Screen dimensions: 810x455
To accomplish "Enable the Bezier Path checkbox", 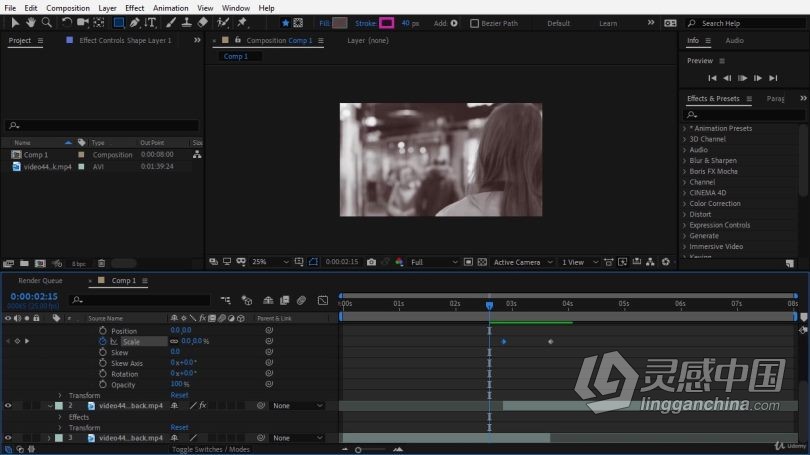I will 474,23.
